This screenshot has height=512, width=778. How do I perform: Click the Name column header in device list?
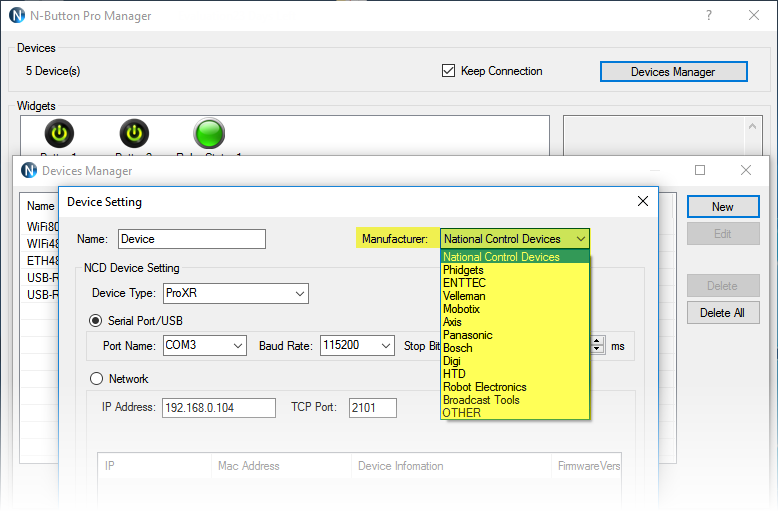40,206
